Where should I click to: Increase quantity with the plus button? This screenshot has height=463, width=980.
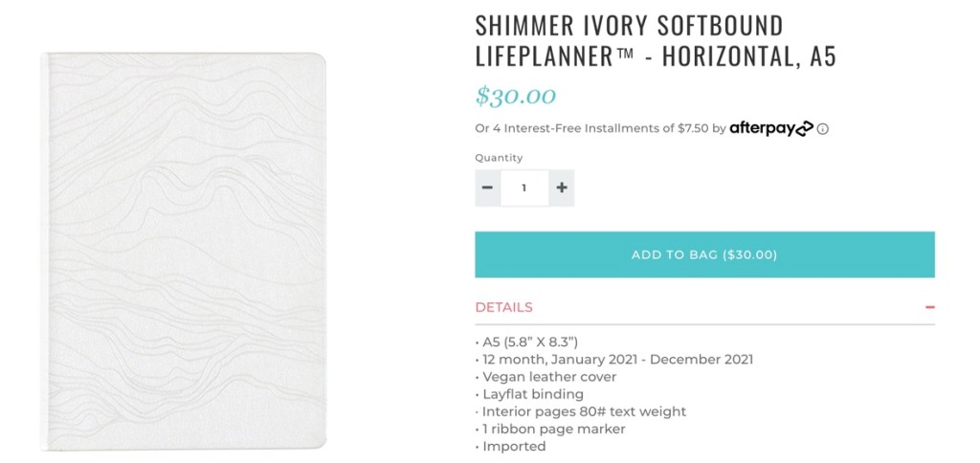coord(562,187)
